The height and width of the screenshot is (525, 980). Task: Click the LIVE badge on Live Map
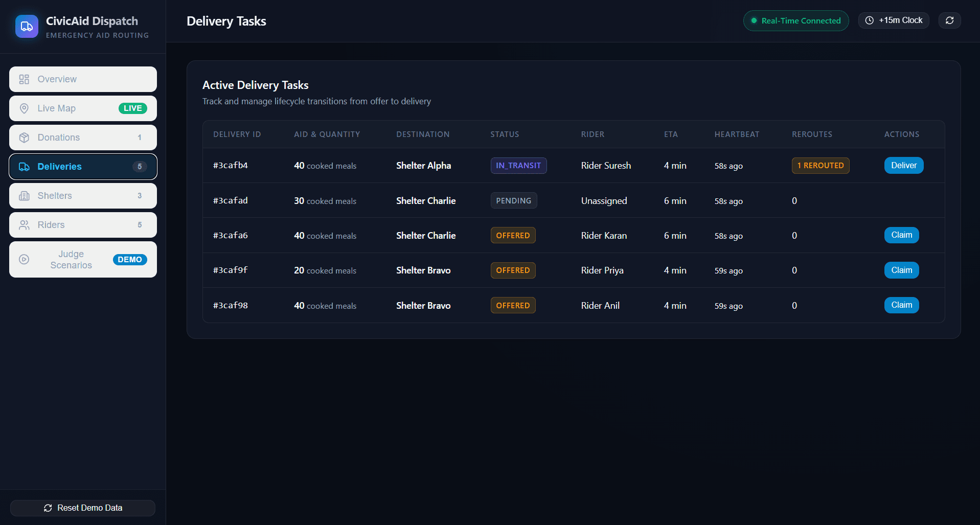(x=133, y=108)
